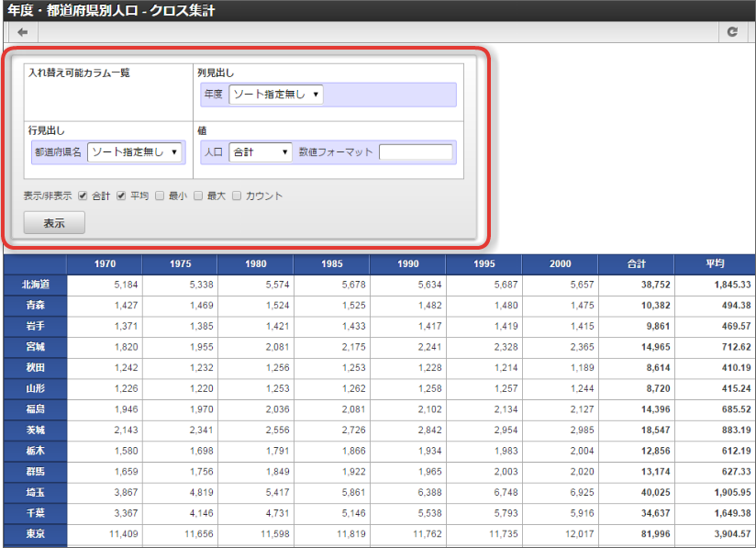
Task: Click the refresh icon in toolbar
Action: [731, 32]
